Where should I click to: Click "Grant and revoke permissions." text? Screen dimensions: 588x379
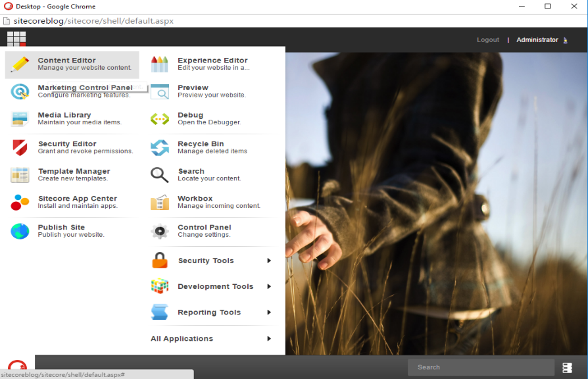[x=86, y=151]
